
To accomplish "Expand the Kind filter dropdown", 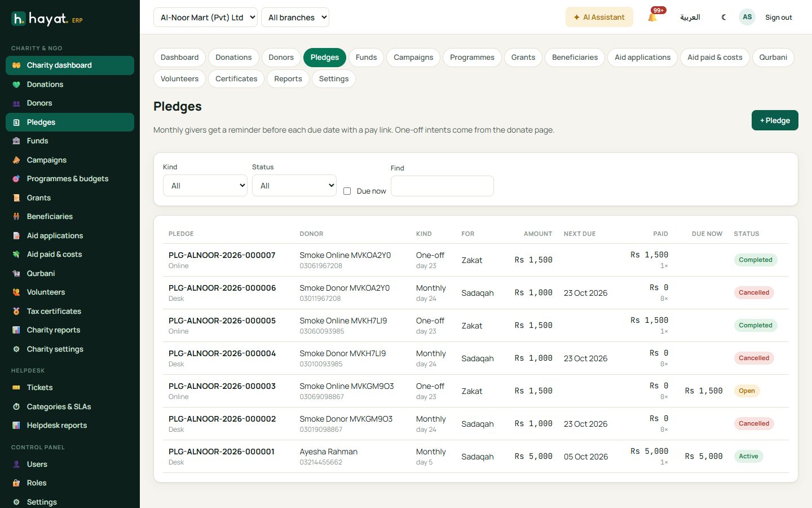I will point(205,186).
